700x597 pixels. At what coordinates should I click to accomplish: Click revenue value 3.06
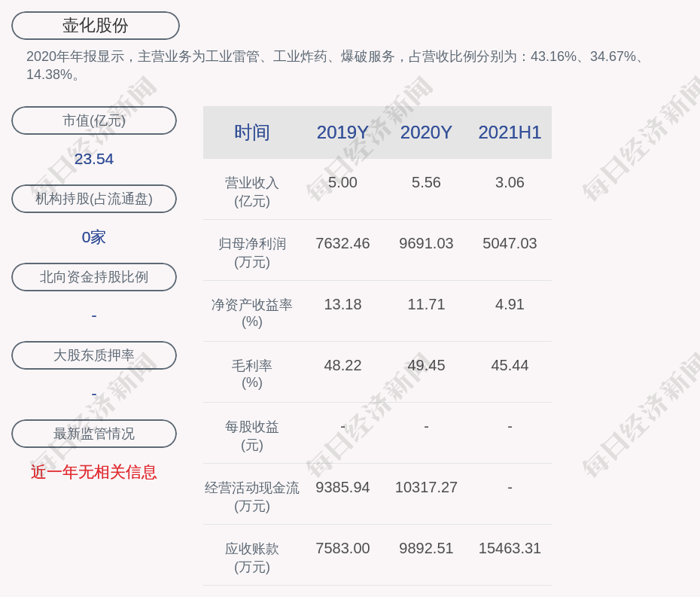[510, 183]
